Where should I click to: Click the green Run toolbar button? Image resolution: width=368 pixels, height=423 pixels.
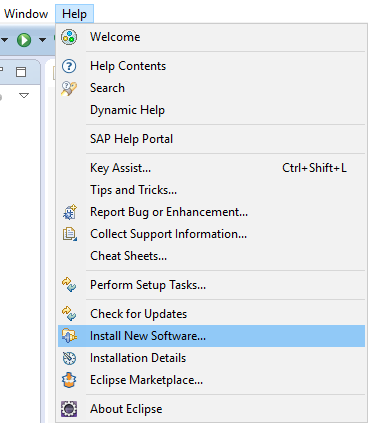24,40
